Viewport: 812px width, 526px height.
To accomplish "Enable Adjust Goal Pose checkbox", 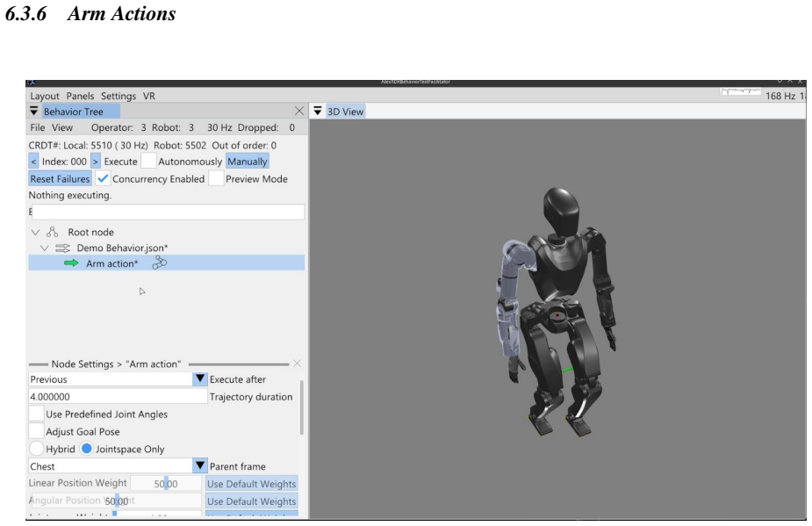I will tap(36, 431).
